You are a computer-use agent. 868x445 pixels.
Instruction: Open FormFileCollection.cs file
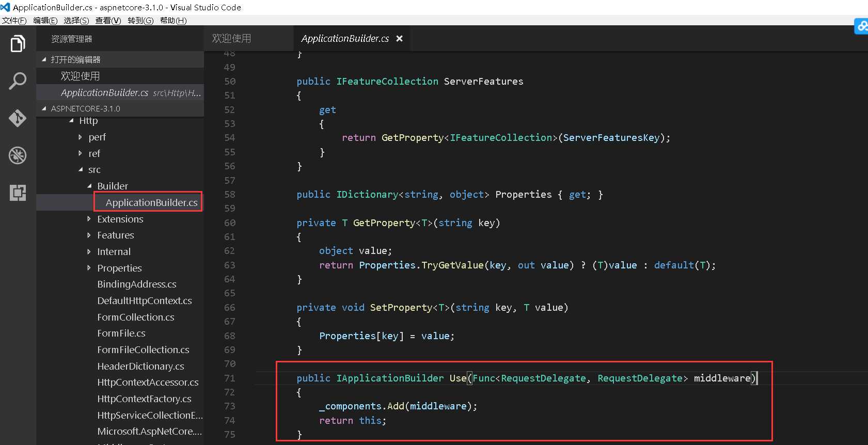(143, 350)
